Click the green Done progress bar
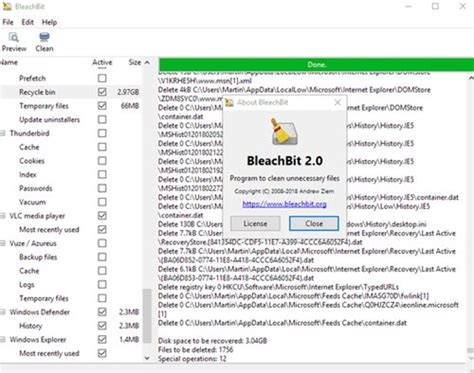The image size is (474, 373). click(316, 64)
